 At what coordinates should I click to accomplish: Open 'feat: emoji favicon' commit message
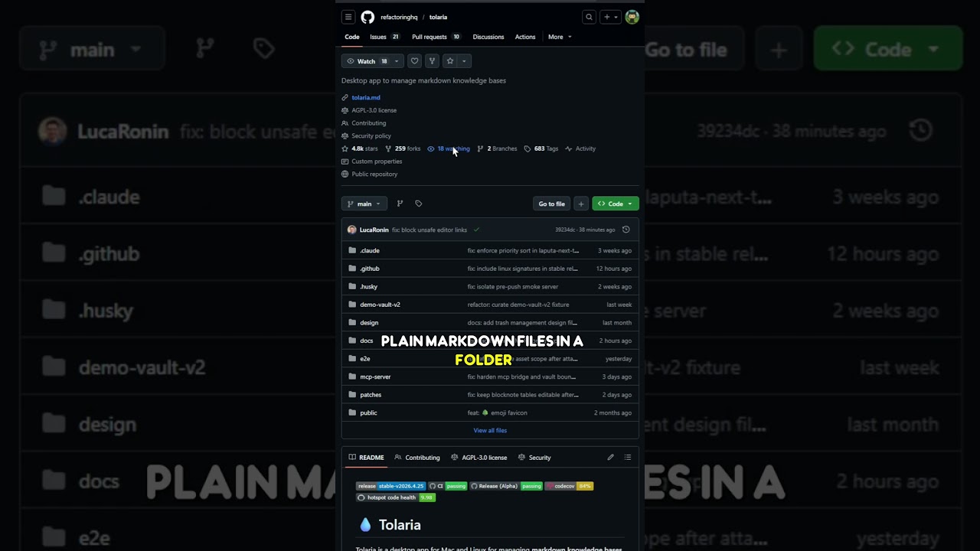click(x=498, y=412)
